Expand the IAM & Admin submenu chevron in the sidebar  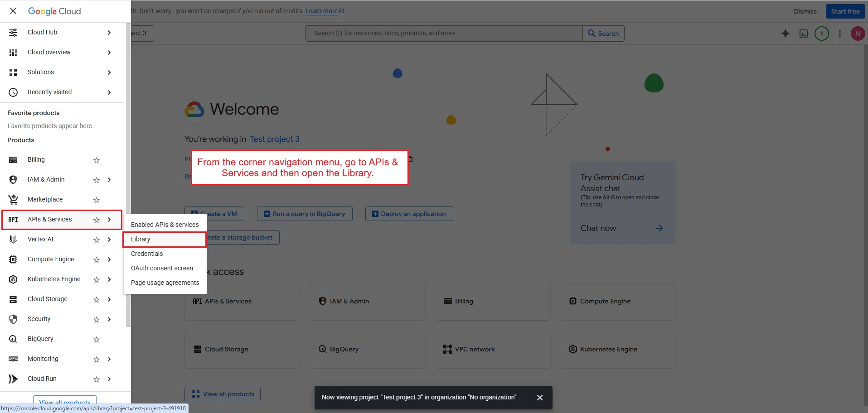click(x=109, y=180)
